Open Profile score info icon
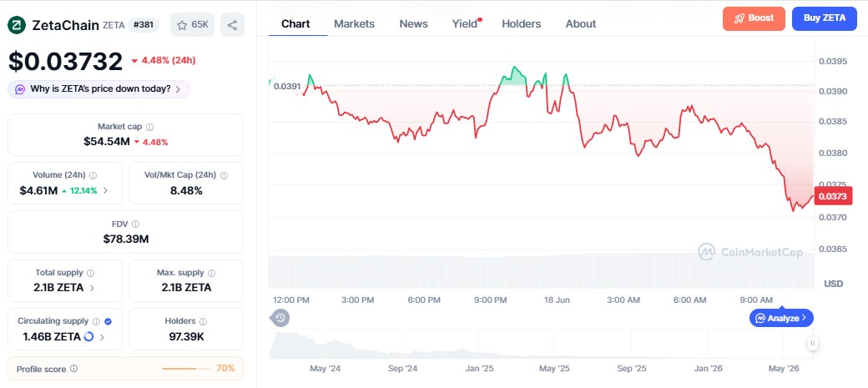Viewport: 868px width, 388px height. tap(73, 369)
